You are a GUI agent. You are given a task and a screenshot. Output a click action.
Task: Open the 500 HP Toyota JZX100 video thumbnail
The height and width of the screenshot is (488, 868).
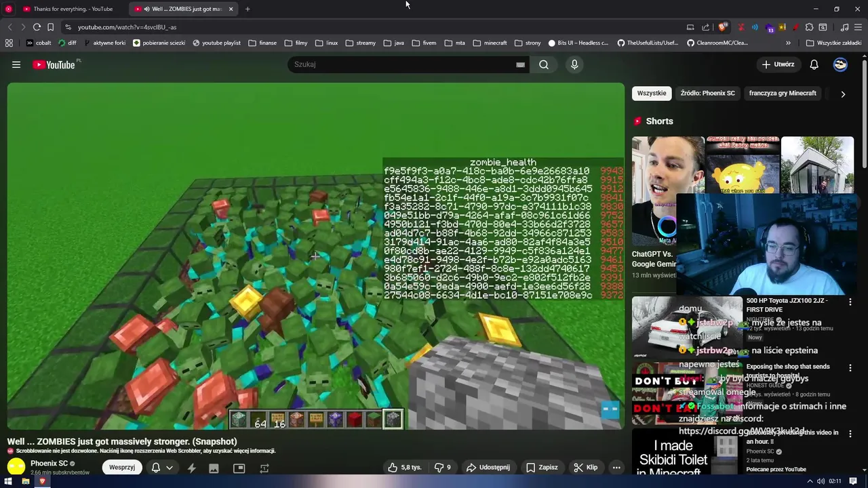(x=686, y=327)
